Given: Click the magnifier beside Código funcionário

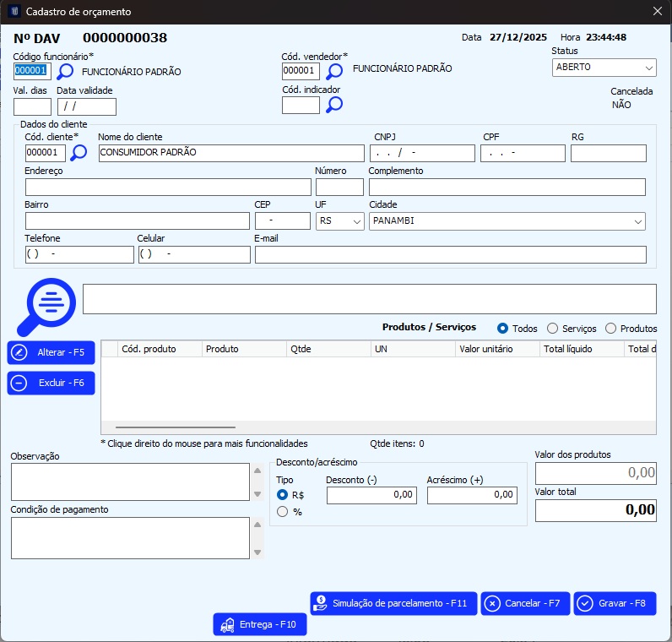Looking at the screenshot, I should [65, 72].
